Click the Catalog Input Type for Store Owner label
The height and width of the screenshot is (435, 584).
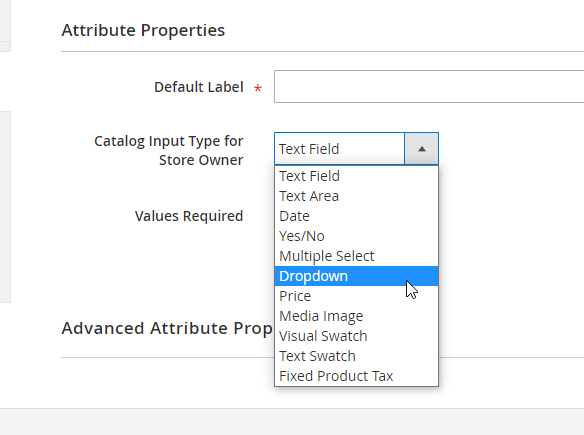point(169,150)
